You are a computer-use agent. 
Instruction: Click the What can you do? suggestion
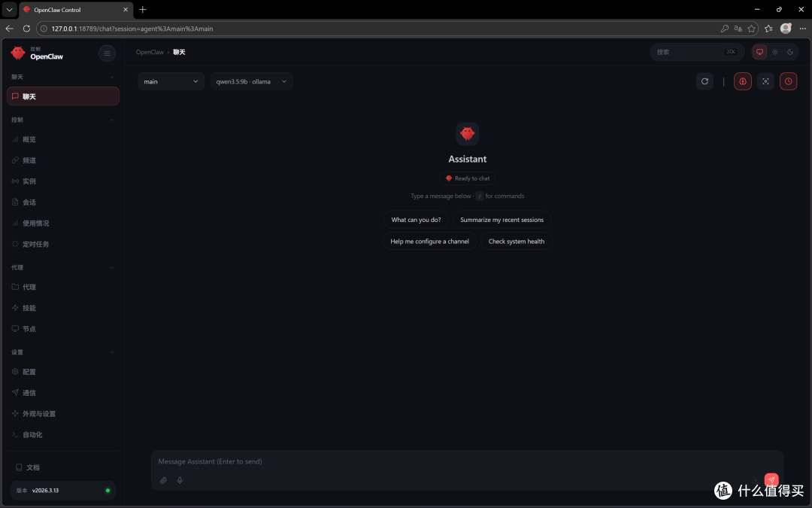(x=416, y=220)
